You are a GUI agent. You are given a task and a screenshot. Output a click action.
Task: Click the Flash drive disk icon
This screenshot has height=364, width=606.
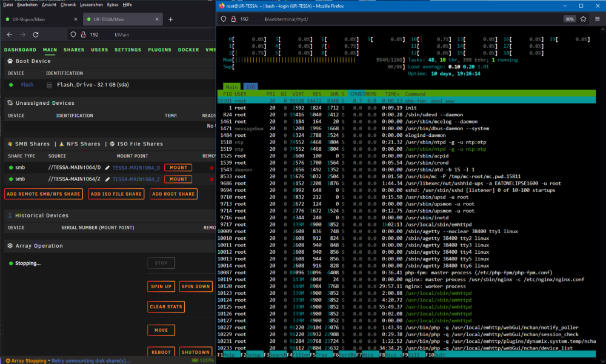[49, 85]
